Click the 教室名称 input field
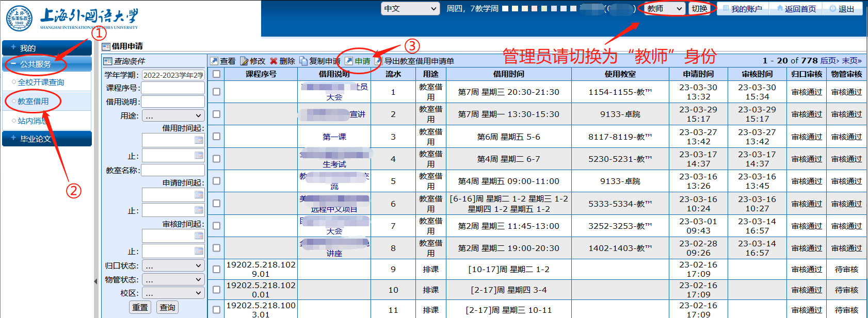 click(x=173, y=170)
